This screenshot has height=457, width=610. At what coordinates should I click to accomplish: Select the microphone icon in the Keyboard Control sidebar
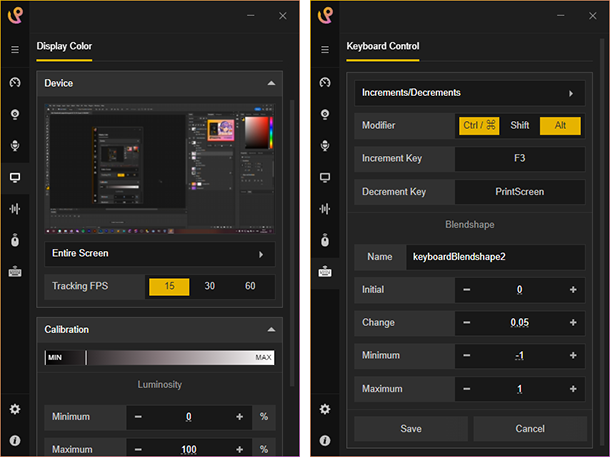coord(325,146)
